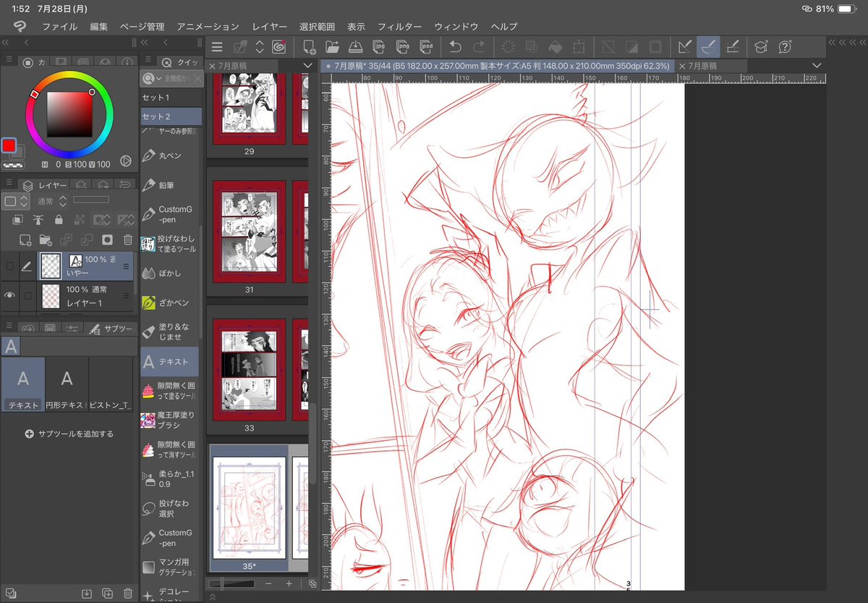Export as JPG from the command bar

tap(378, 47)
